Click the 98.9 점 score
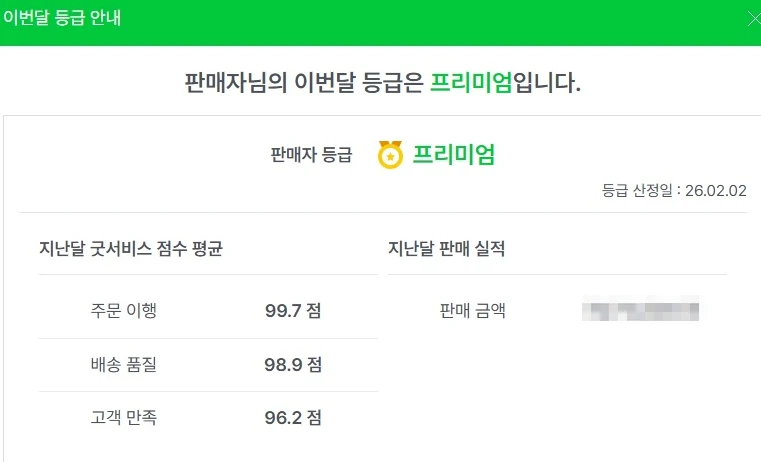Screen dimensions: 761x462 292,365
